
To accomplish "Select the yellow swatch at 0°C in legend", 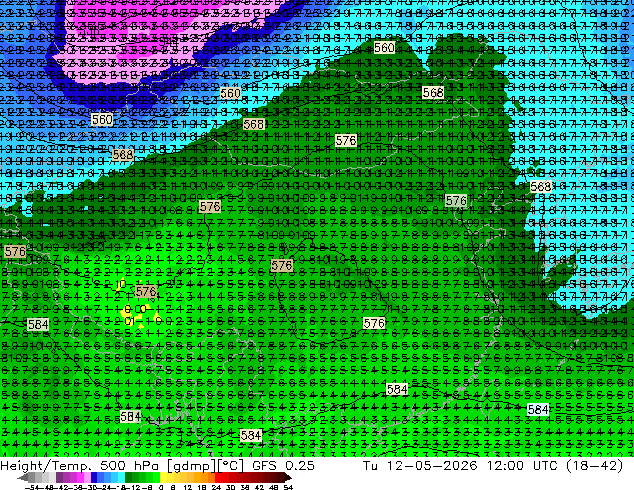I will (164, 478).
